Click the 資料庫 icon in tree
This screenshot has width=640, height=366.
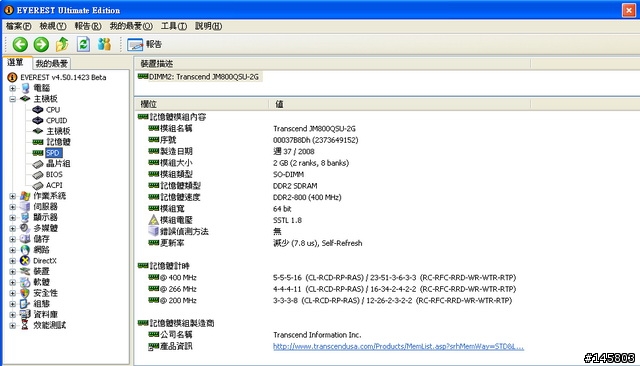click(x=25, y=314)
